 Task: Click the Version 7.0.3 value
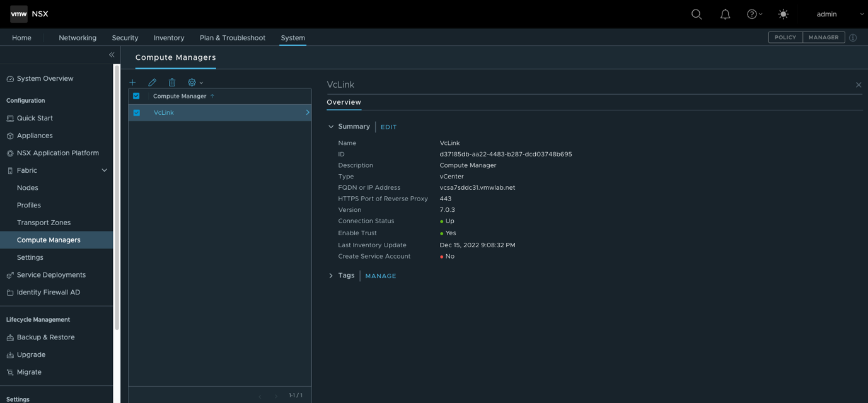click(x=447, y=210)
